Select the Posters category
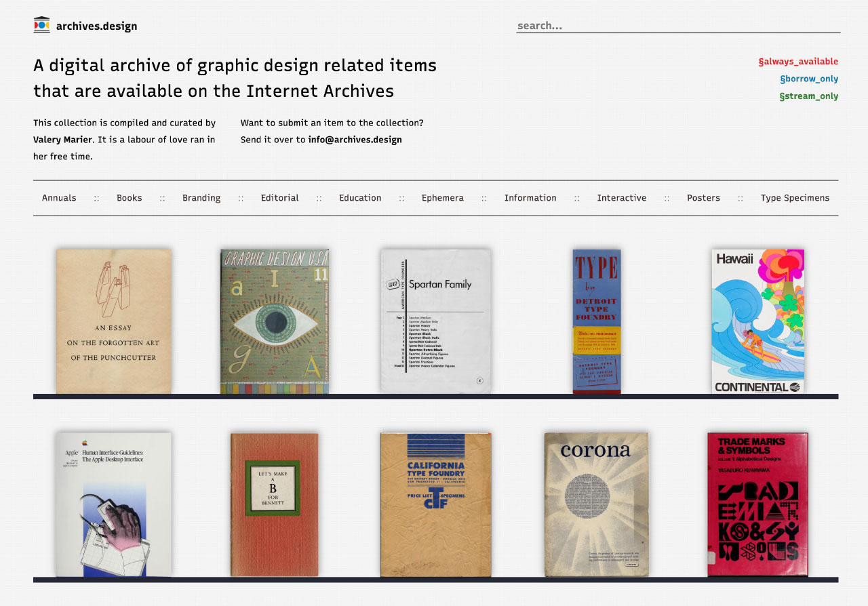Viewport: 868px width, 606px height. coord(703,198)
